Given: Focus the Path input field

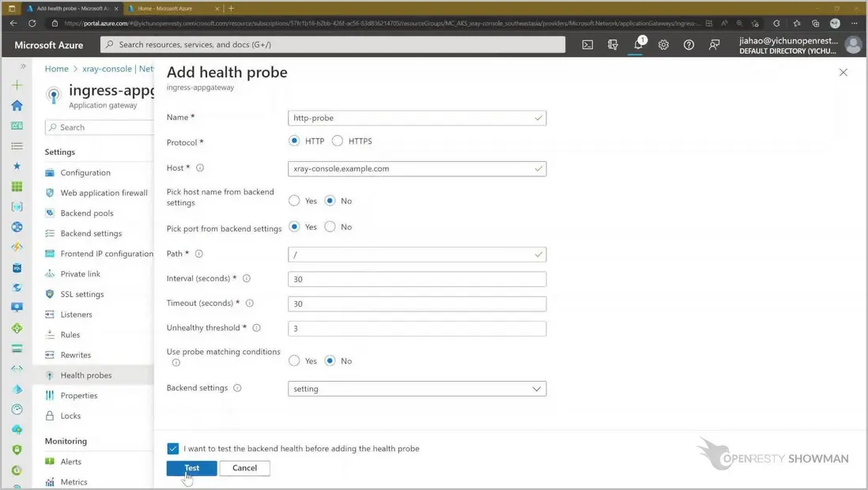Looking at the screenshot, I should 417,254.
